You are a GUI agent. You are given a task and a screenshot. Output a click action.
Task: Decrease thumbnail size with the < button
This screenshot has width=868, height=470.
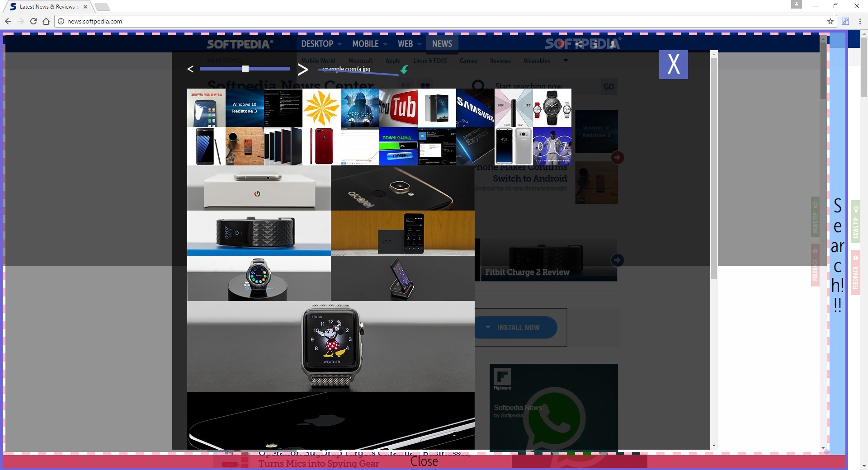[190, 69]
